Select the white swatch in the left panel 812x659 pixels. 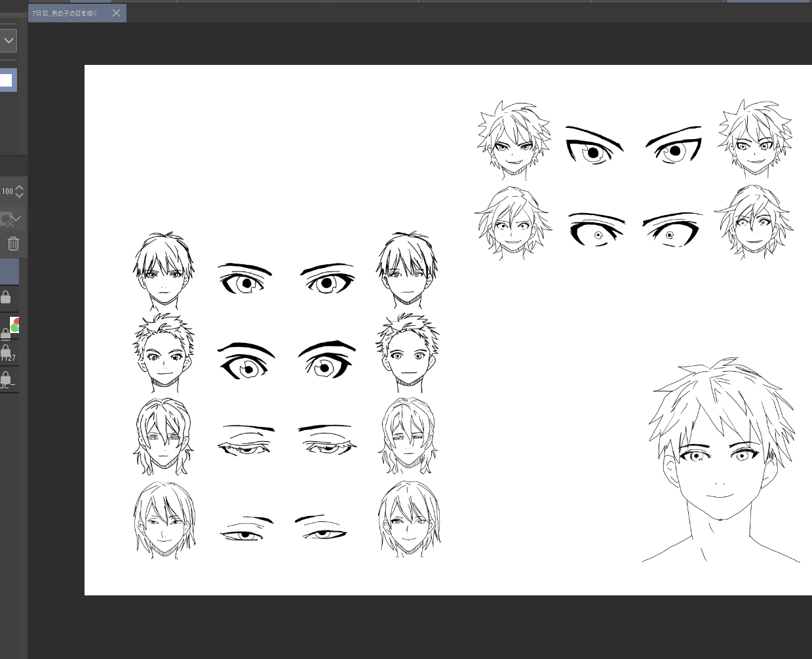click(x=6, y=81)
